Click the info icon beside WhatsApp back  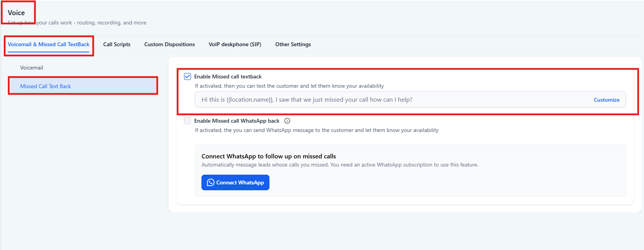tap(287, 121)
